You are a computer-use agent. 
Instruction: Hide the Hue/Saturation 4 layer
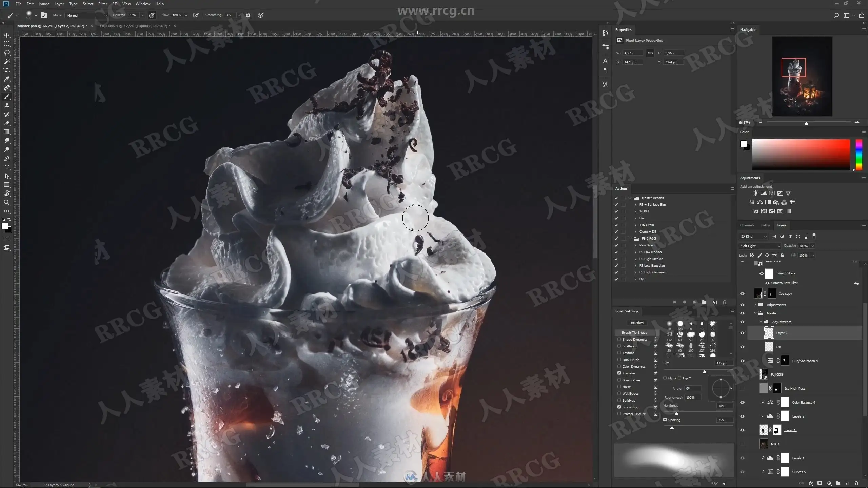point(742,361)
